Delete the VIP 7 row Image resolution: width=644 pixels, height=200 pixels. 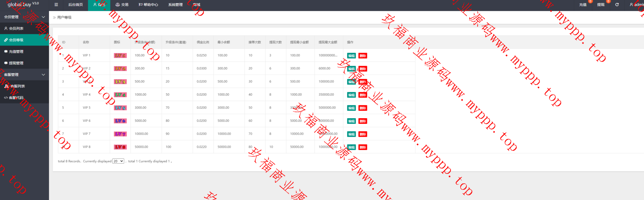tap(363, 134)
